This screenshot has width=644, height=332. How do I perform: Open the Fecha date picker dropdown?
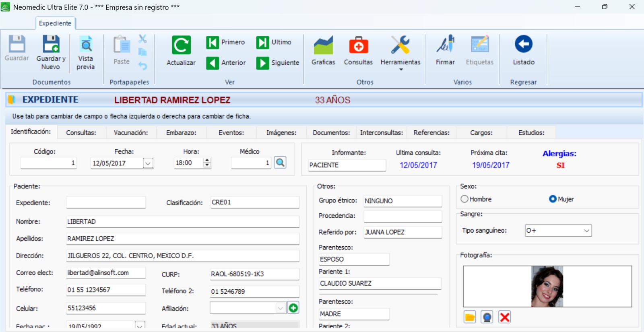(x=148, y=163)
